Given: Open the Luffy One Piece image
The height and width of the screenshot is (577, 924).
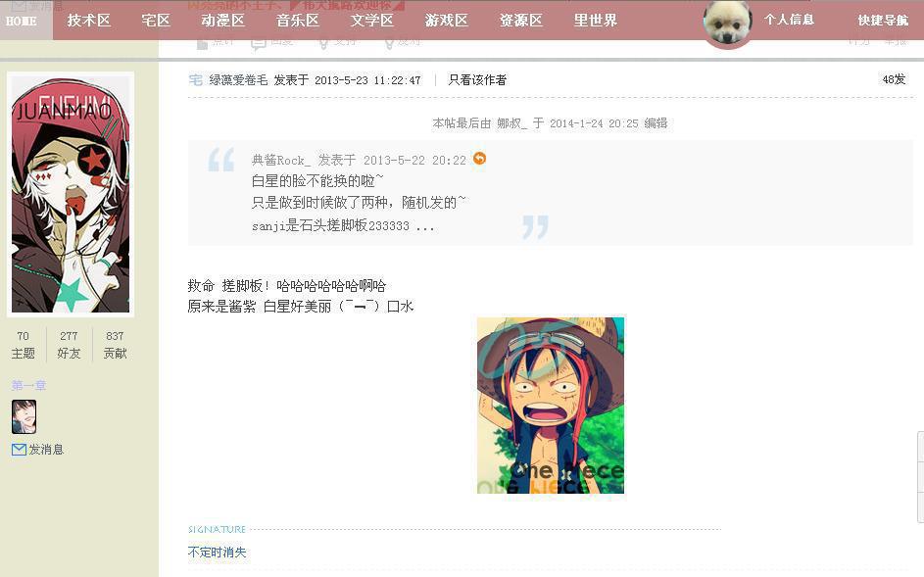Looking at the screenshot, I should tap(551, 406).
